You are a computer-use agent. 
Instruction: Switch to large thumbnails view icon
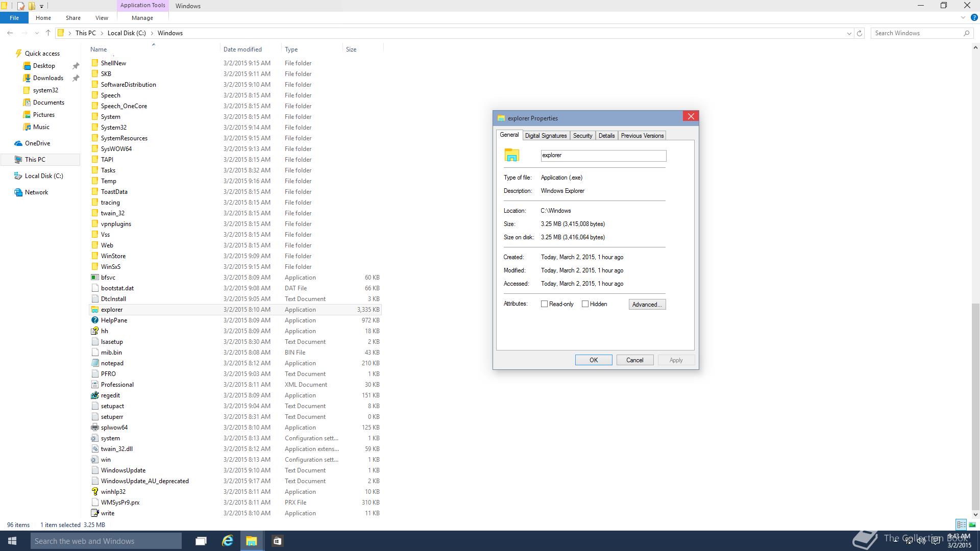(x=972, y=524)
